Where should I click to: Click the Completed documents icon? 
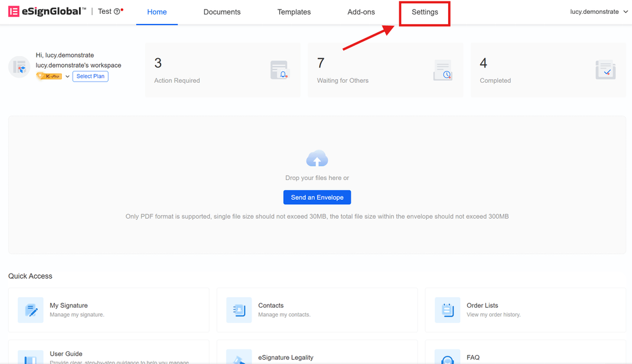pyautogui.click(x=605, y=70)
